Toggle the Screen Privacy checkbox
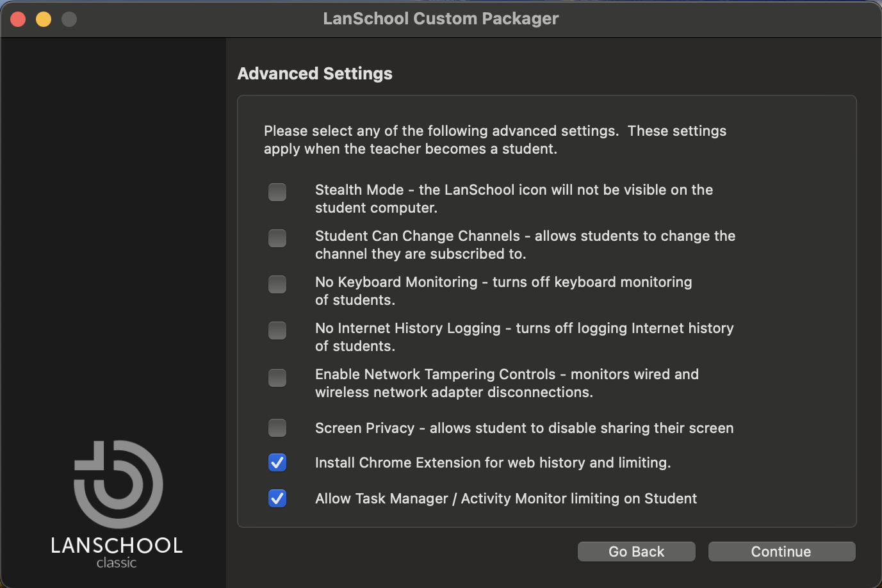This screenshot has height=588, width=882. [277, 428]
